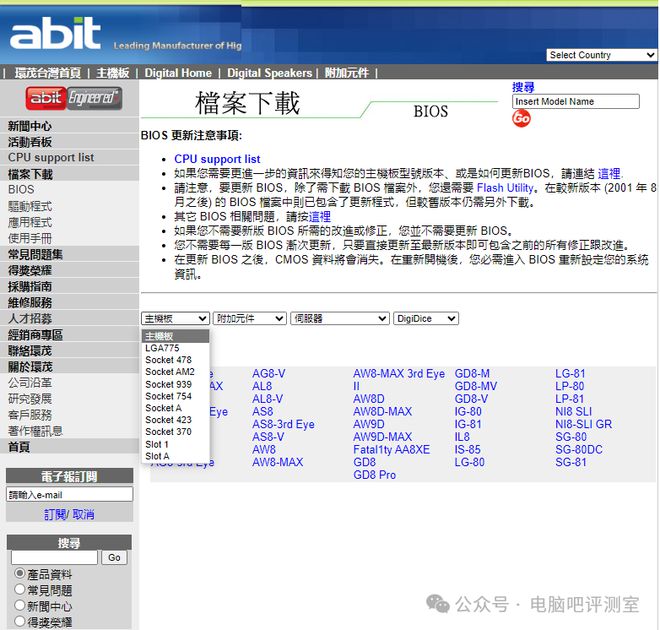The height and width of the screenshot is (630, 660).
Task: Open the DigiDice dropdown
Action: point(426,319)
